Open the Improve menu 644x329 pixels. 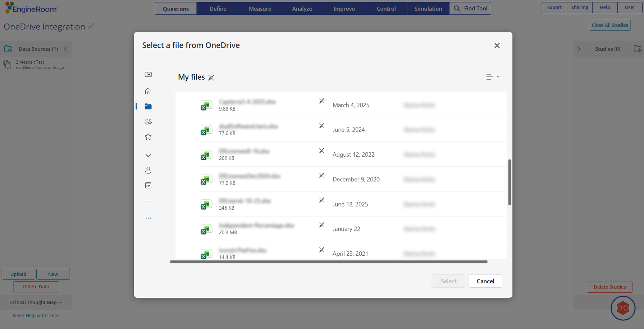(x=344, y=9)
